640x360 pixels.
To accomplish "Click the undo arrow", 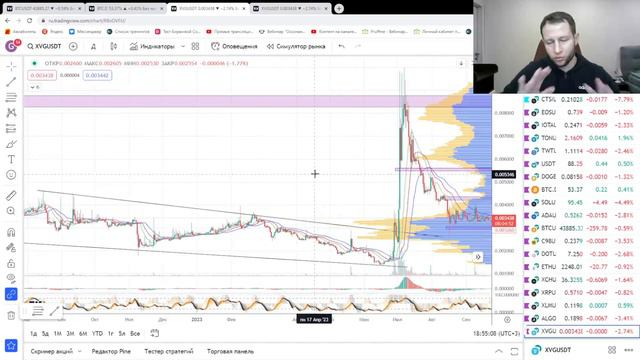I will 342,47.
